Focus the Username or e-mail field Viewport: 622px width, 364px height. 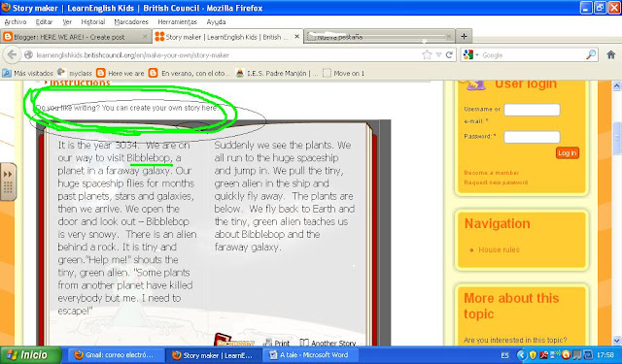pyautogui.click(x=532, y=110)
